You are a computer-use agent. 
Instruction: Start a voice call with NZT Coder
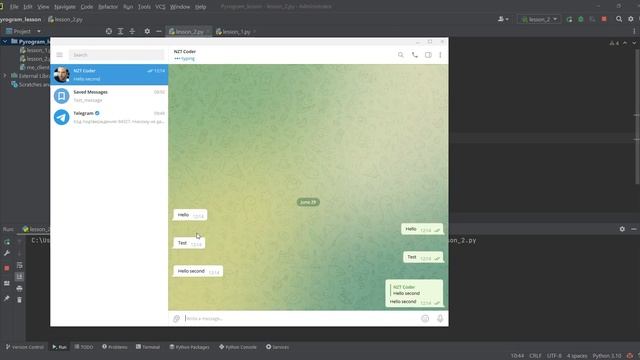[415, 55]
